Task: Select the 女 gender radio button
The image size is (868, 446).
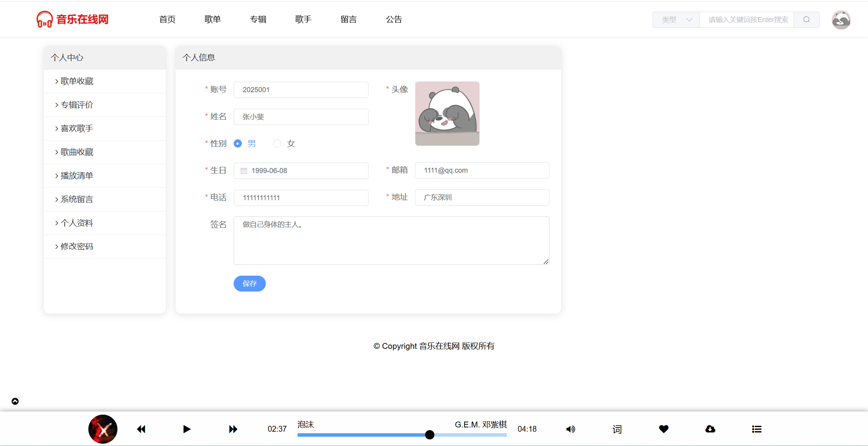Action: [277, 144]
